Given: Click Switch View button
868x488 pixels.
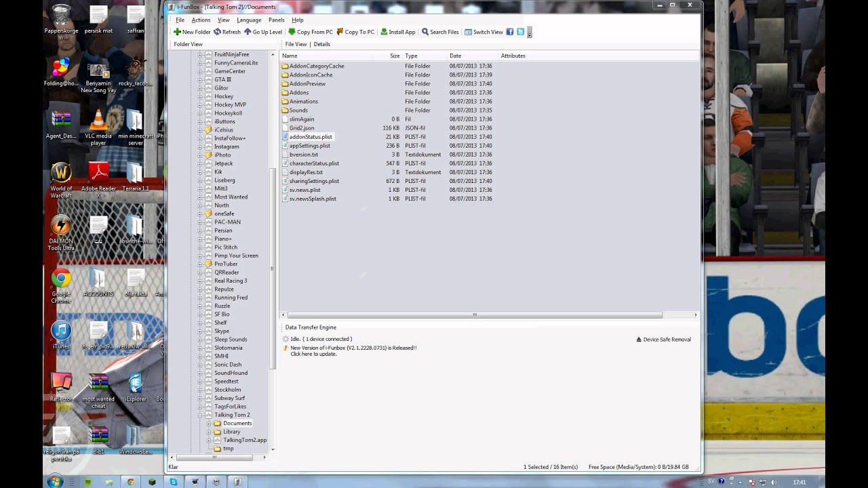Looking at the screenshot, I should (x=484, y=32).
